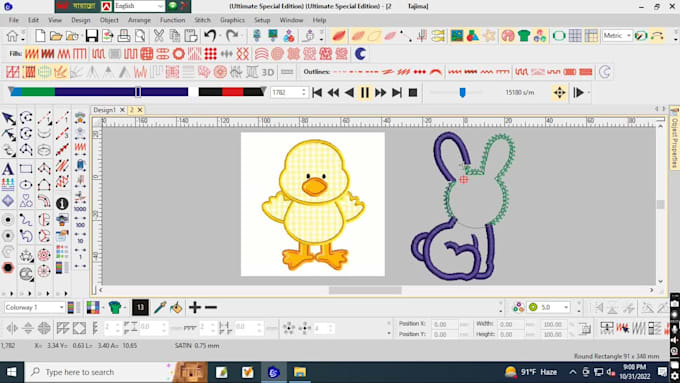The width and height of the screenshot is (680, 383).
Task: Adjust the playback speed slider
Action: pos(462,92)
